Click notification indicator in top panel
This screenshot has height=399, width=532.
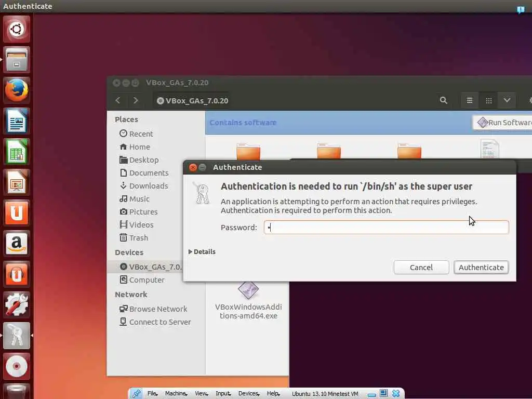521,9
